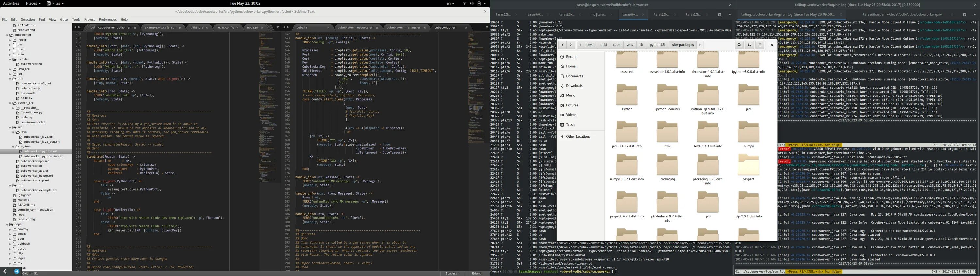Open the jedi folder icon
Screen dimensions: 980x276
coord(748,95)
